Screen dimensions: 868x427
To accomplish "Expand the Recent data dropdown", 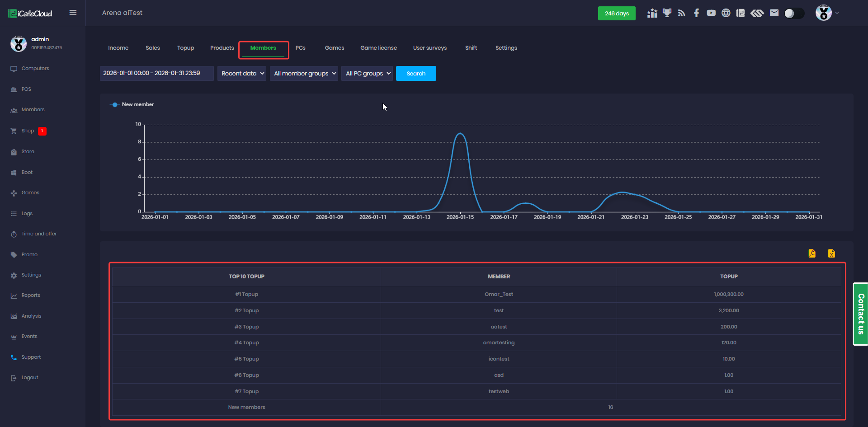I will 242,73.
